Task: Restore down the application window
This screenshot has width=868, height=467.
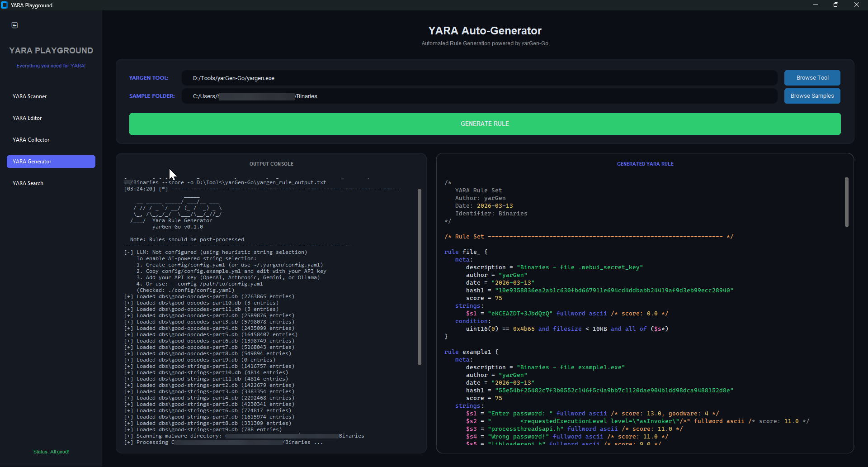Action: tap(835, 5)
